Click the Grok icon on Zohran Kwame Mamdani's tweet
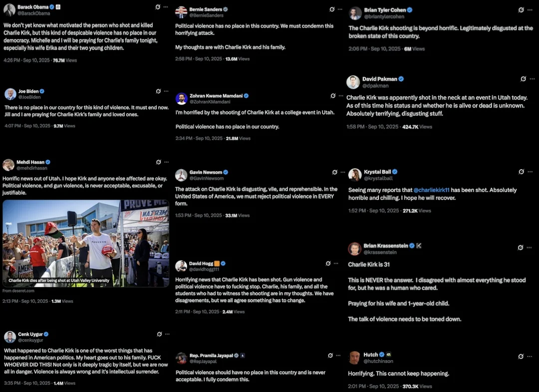Image resolution: width=539 pixels, height=392 pixels. click(x=333, y=96)
